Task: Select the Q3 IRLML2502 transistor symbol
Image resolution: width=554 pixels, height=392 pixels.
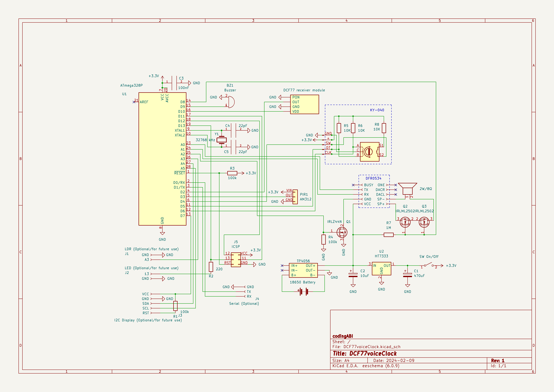Action: 424,222
